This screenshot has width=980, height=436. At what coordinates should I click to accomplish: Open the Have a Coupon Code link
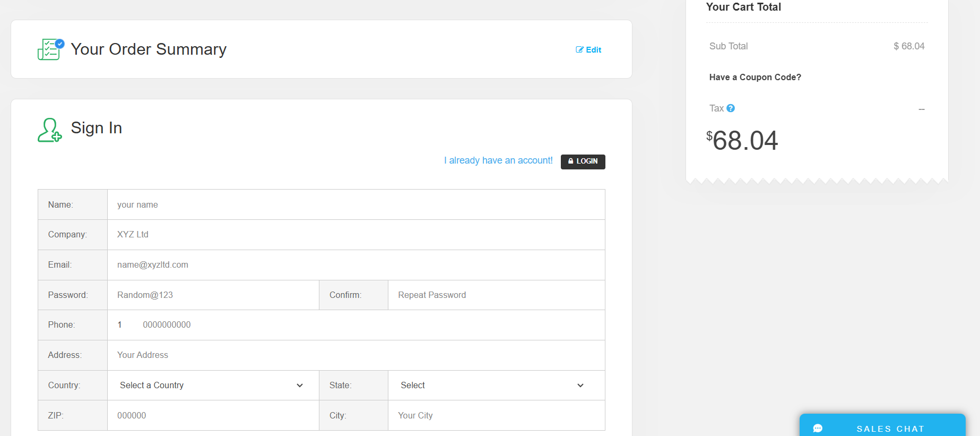pos(755,78)
